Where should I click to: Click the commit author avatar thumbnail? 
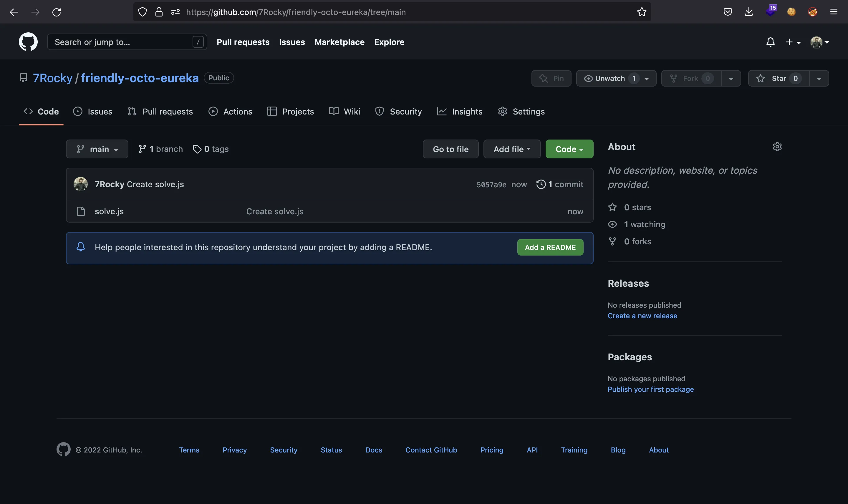[x=81, y=184]
